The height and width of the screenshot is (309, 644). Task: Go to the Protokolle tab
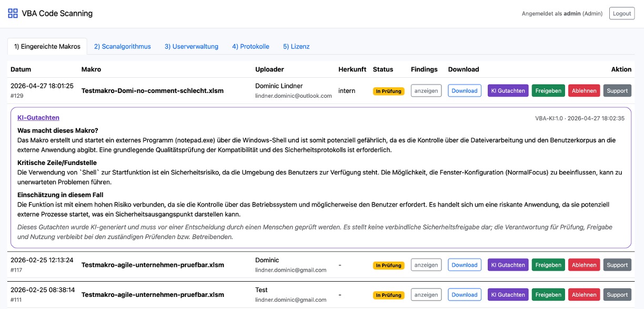pos(250,46)
